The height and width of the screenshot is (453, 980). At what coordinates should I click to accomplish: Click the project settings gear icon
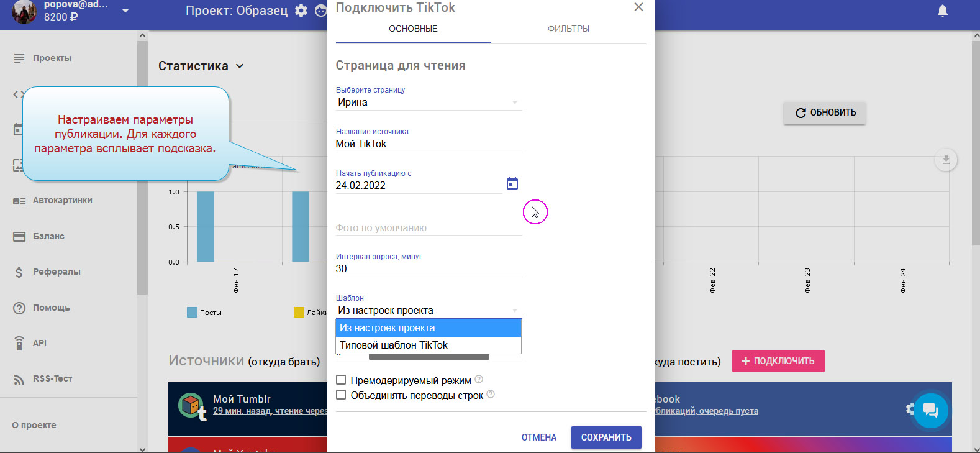point(301,11)
